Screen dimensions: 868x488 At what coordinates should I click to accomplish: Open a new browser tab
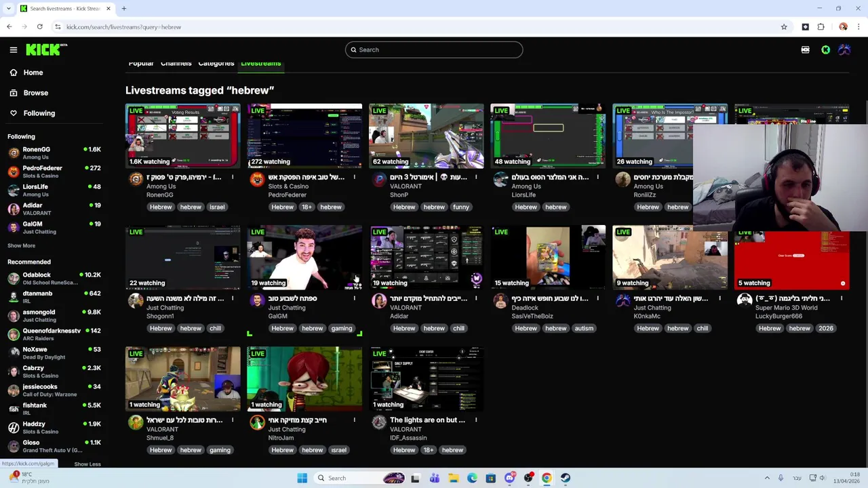coord(124,9)
